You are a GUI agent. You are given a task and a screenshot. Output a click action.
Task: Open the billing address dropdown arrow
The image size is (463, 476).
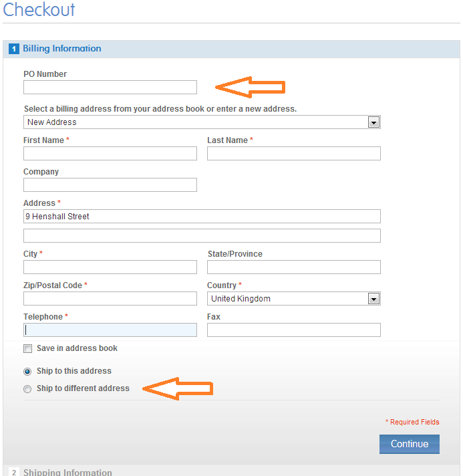[373, 122]
